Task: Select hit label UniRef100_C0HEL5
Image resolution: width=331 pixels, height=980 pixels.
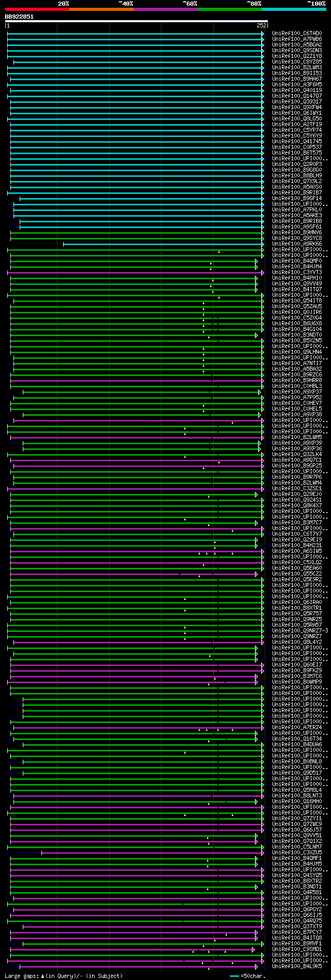Action: 297,409
